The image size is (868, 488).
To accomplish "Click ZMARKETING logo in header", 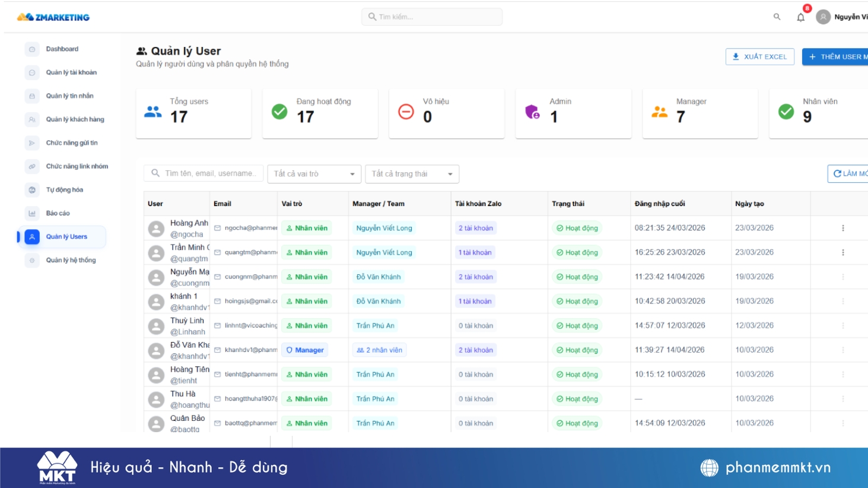I will point(53,17).
